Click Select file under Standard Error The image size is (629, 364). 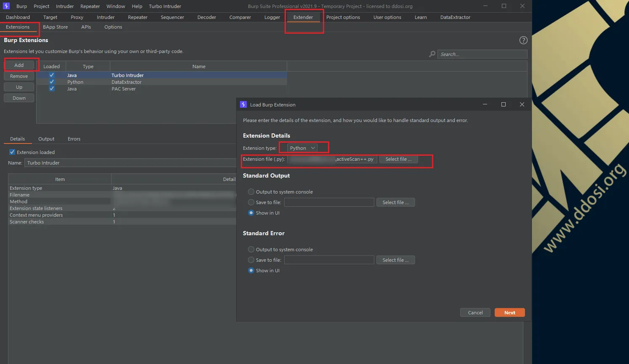(396, 260)
